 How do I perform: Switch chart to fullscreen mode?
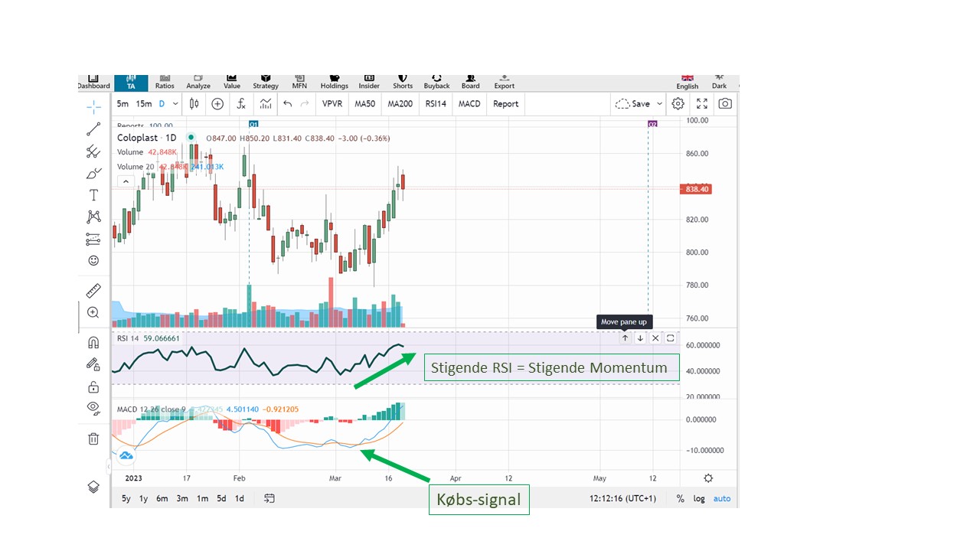702,104
